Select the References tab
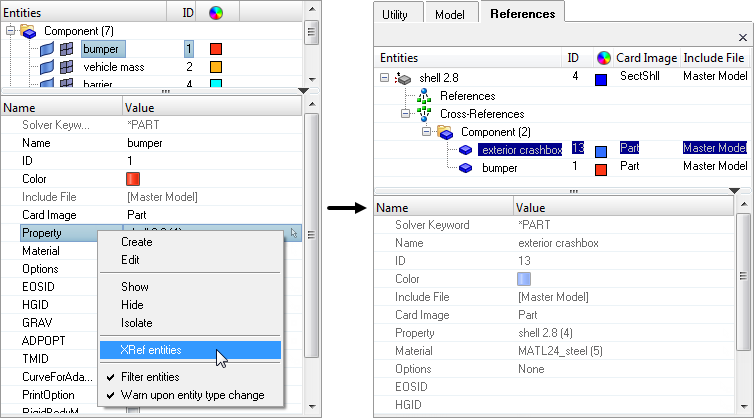Image resolution: width=754 pixels, height=418 pixels. [x=522, y=13]
